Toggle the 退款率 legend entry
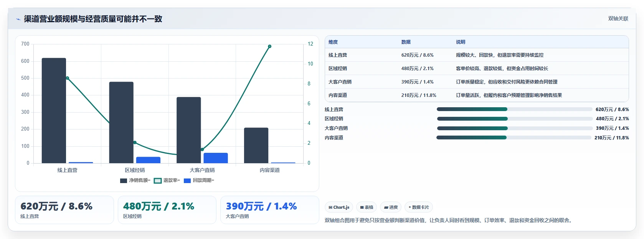The height and width of the screenshot is (239, 644). click(x=167, y=180)
